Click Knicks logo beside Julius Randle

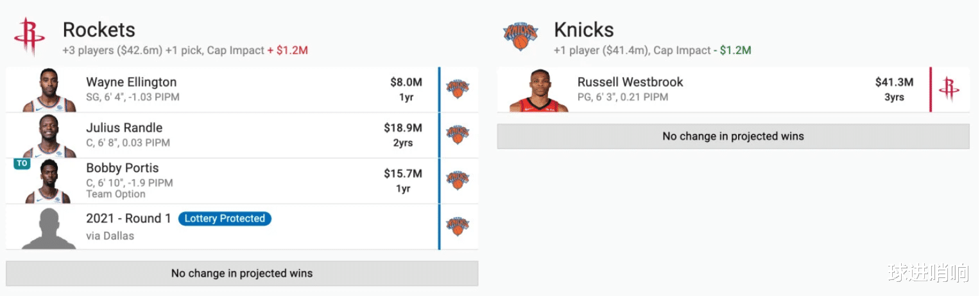tap(458, 135)
